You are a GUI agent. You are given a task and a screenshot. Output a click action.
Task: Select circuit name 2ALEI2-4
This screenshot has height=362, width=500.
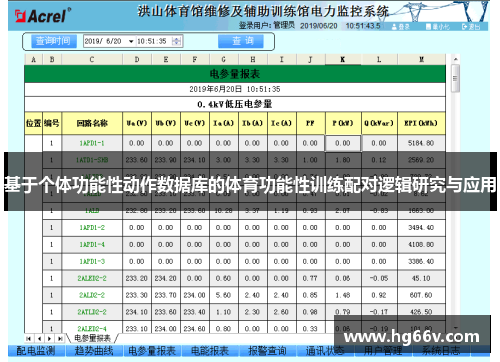pyautogui.click(x=92, y=329)
